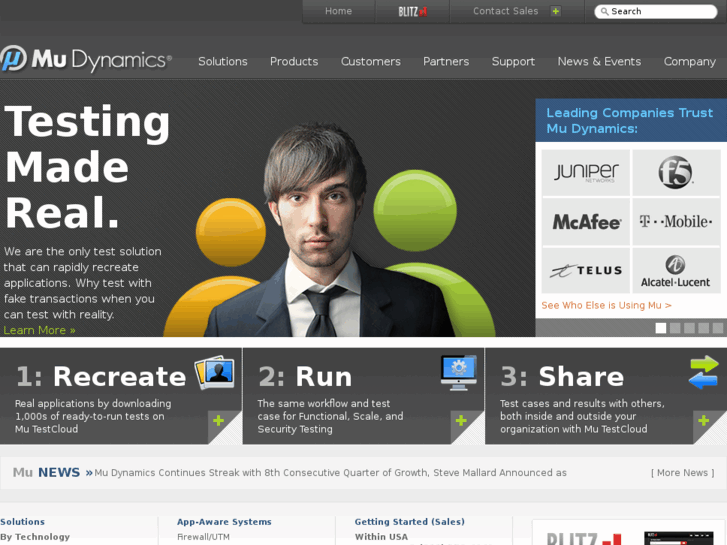Image resolution: width=727 pixels, height=545 pixels.
Task: Click the Juniper Networks logo
Action: pos(586,173)
